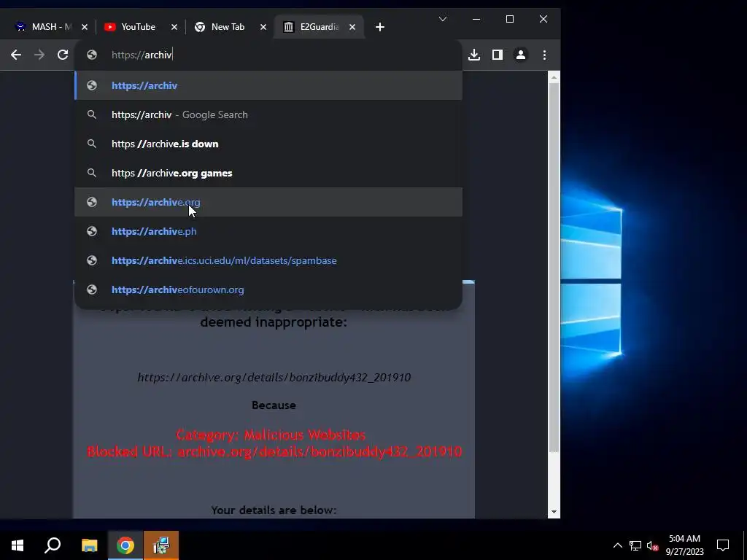Click the site info globe in address bar
The width and height of the screenshot is (747, 560).
91,55
